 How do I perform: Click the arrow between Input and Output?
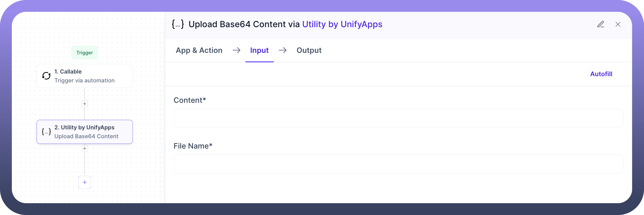click(283, 50)
